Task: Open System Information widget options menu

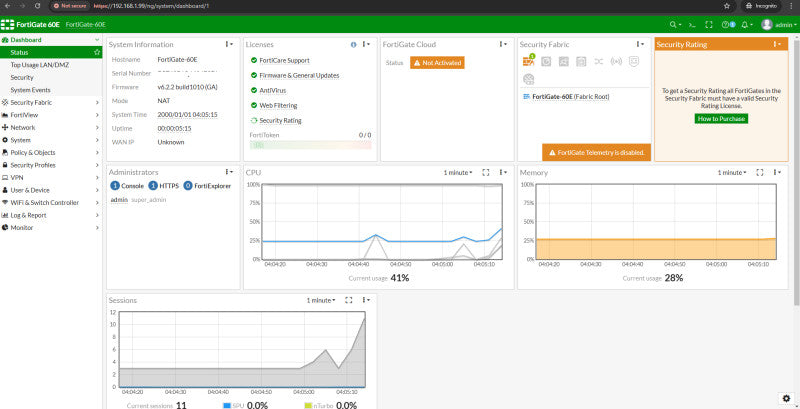Action: [229, 44]
